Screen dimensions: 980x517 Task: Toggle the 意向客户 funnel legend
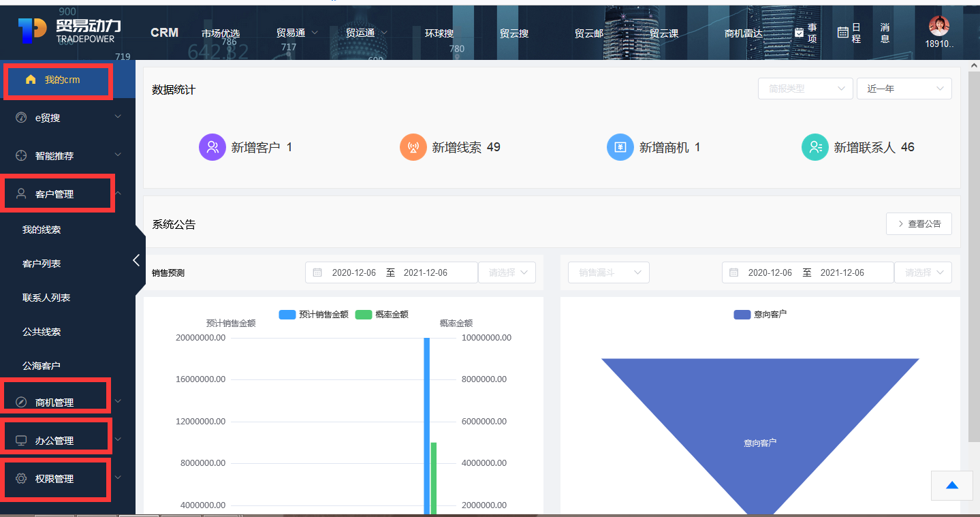pyautogui.click(x=760, y=315)
